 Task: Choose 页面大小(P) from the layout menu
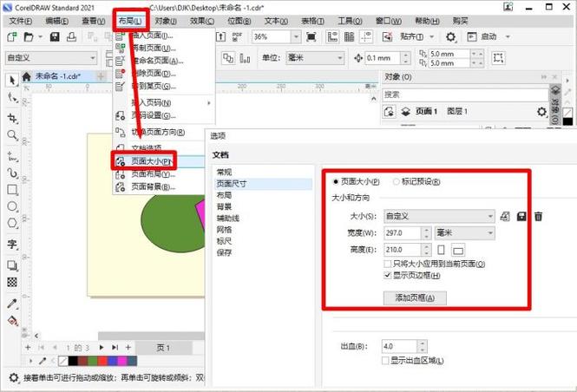pyautogui.click(x=159, y=161)
